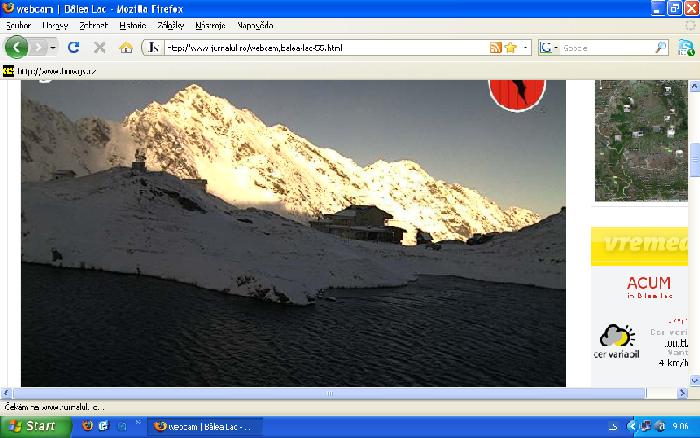This screenshot has width=700, height=438.
Task: Click the horizontal page scrollbar thumb
Action: (328, 393)
